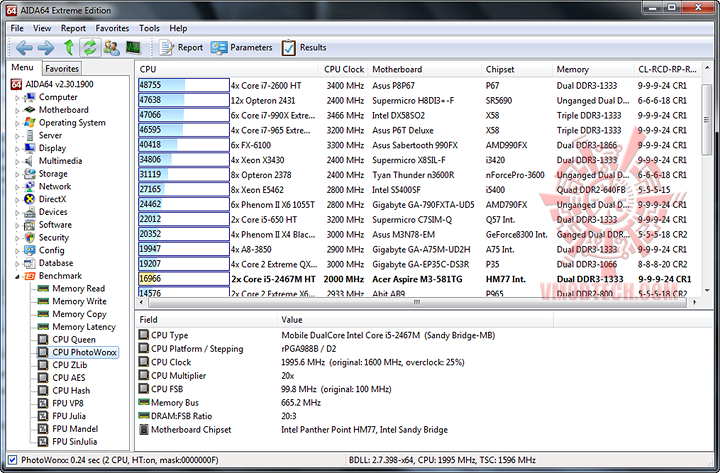Refresh the benchmark with green arrows icon

point(90,47)
